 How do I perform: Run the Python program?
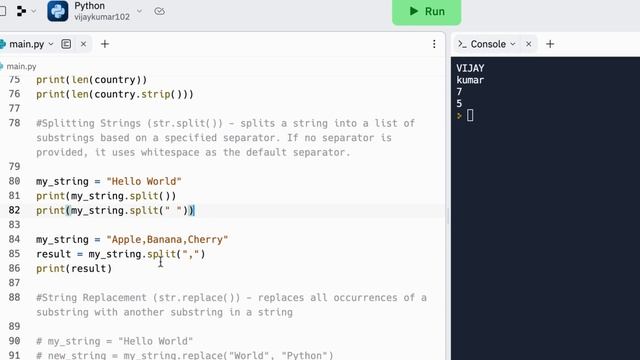(x=427, y=11)
